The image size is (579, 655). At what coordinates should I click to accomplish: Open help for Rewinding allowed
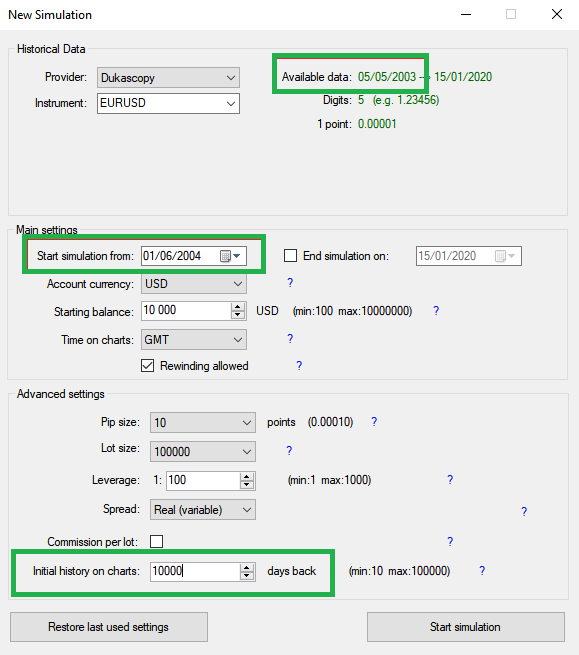click(299, 366)
